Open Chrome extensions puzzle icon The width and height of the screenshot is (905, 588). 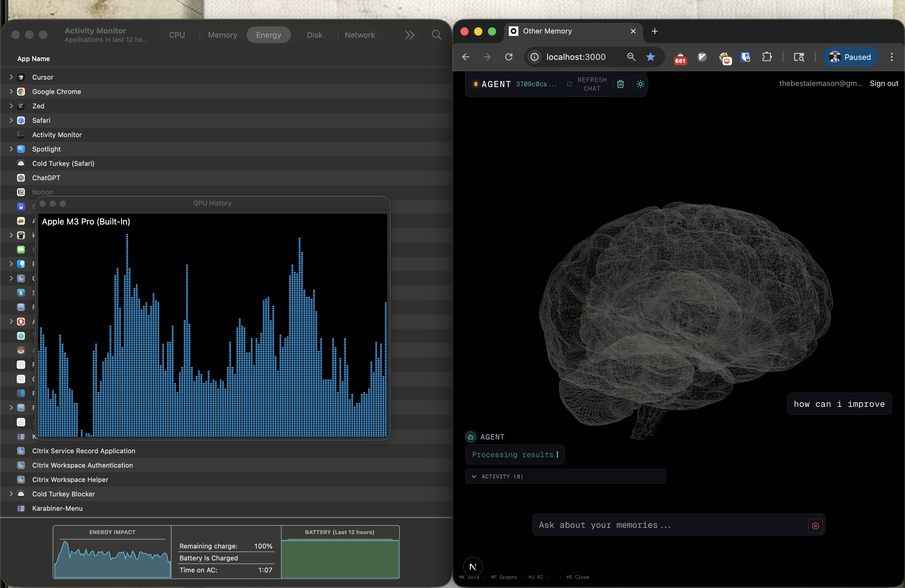[767, 57]
